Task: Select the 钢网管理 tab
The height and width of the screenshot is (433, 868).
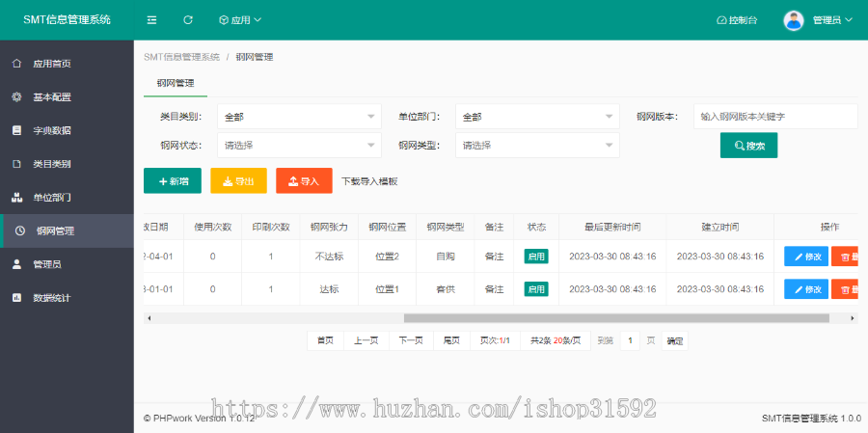Action: (x=175, y=83)
